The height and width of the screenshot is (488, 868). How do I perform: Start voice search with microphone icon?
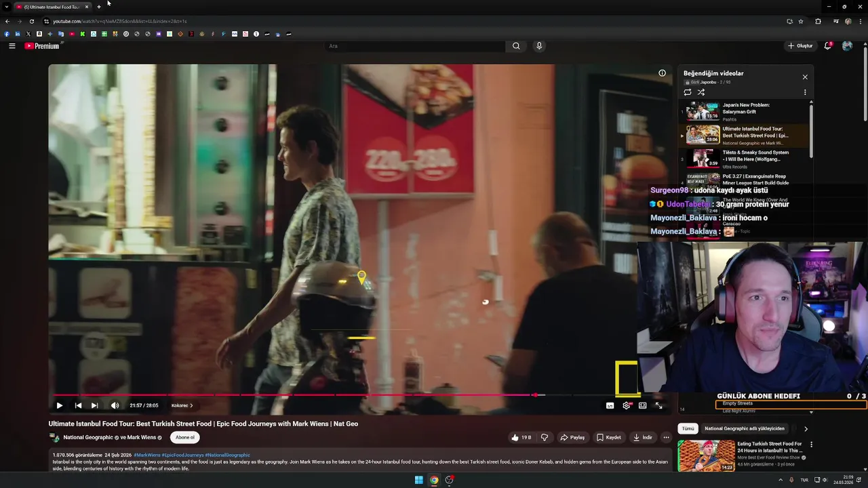coord(539,46)
